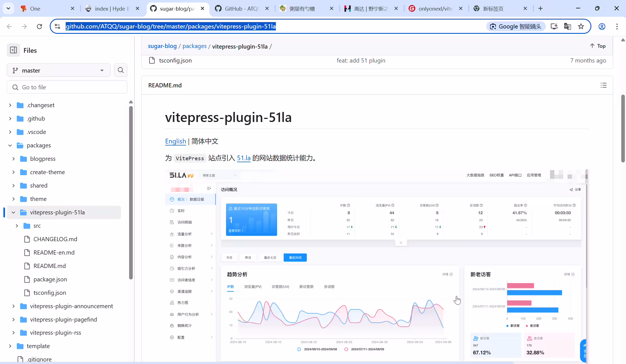Switch to the index | Hyde tab
626x364 pixels.
click(112, 9)
